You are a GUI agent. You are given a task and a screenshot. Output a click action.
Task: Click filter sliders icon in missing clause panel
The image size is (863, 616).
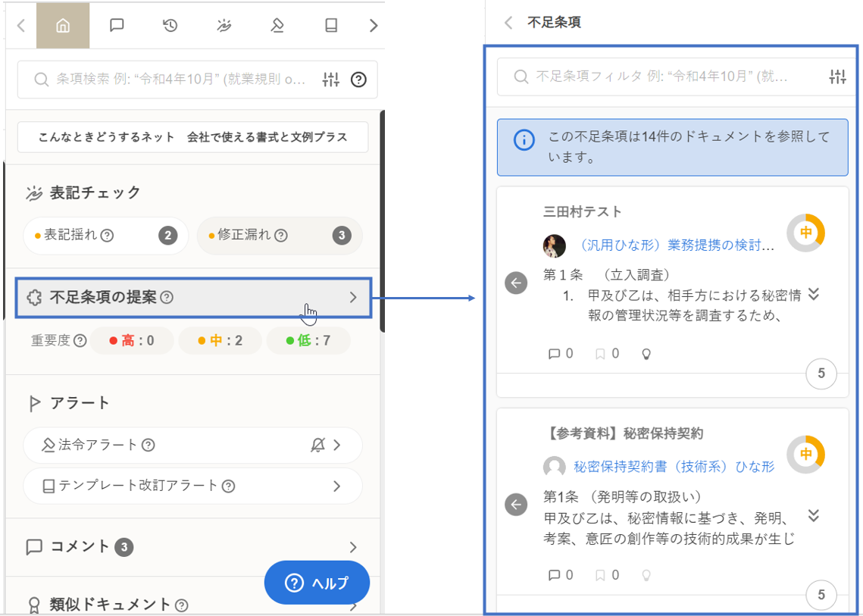pyautogui.click(x=837, y=77)
